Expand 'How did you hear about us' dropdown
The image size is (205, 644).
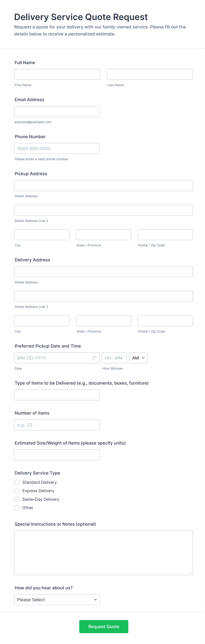point(57,599)
